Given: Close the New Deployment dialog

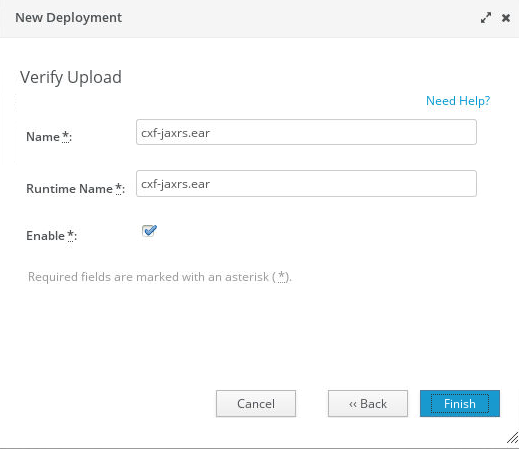Looking at the screenshot, I should tap(506, 18).
